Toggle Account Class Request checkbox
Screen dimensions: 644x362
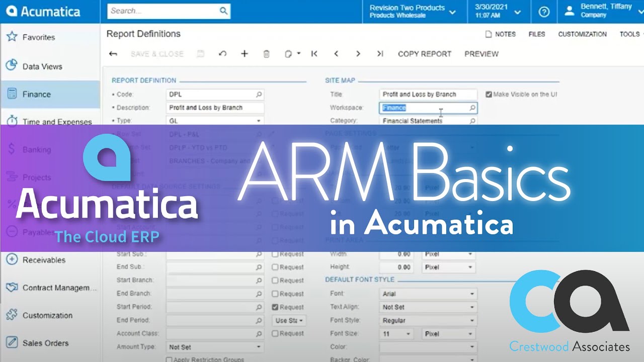click(275, 333)
